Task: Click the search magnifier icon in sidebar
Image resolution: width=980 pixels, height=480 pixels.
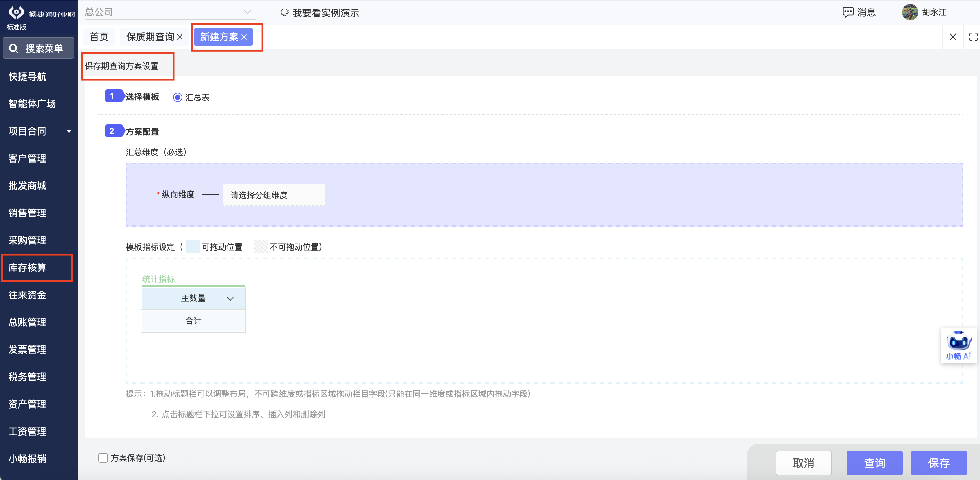Action: point(14,48)
